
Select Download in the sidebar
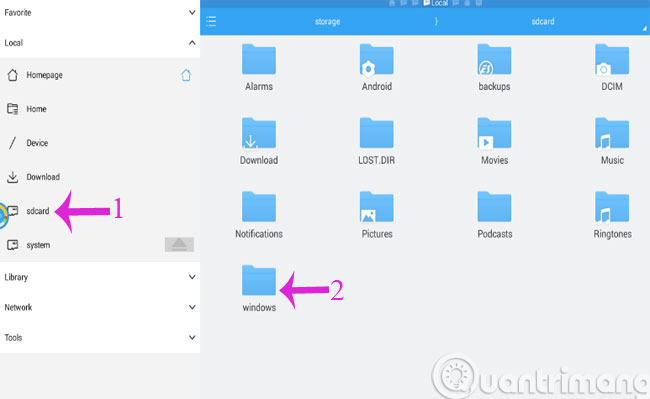100,177
